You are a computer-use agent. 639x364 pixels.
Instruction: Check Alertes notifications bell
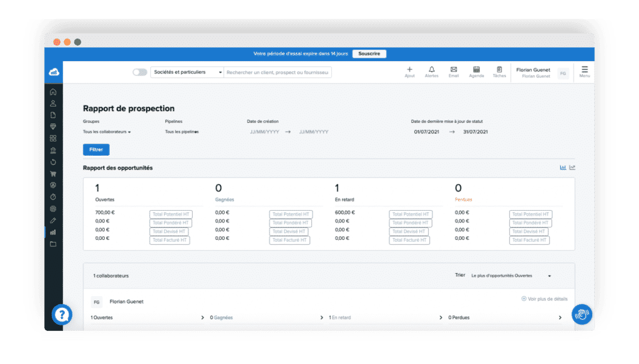(432, 70)
